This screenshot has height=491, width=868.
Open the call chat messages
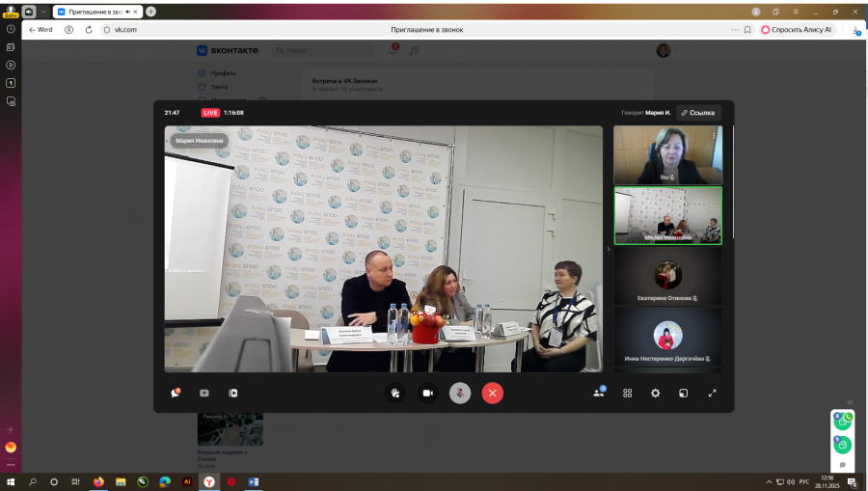click(176, 393)
